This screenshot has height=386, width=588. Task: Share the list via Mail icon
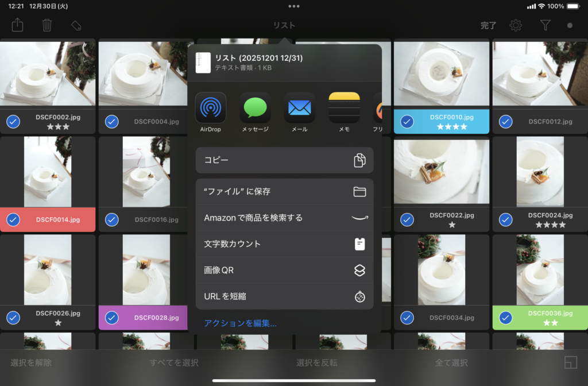[299, 108]
